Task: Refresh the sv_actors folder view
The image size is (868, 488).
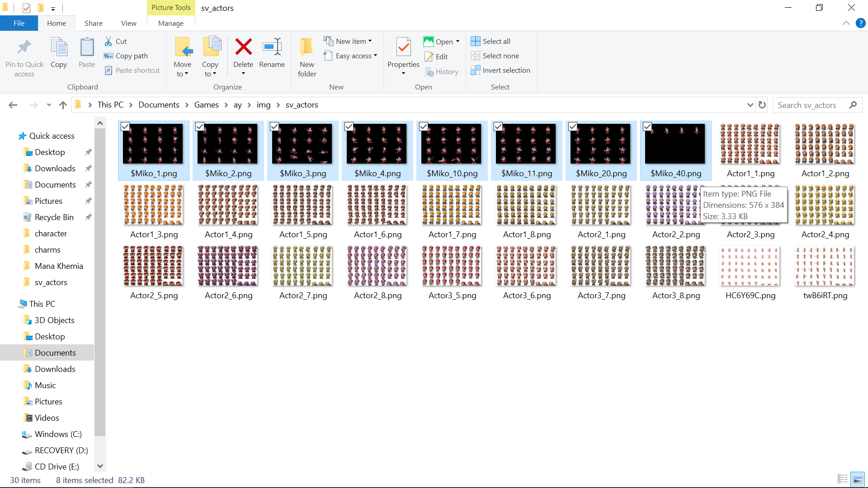Action: [762, 105]
